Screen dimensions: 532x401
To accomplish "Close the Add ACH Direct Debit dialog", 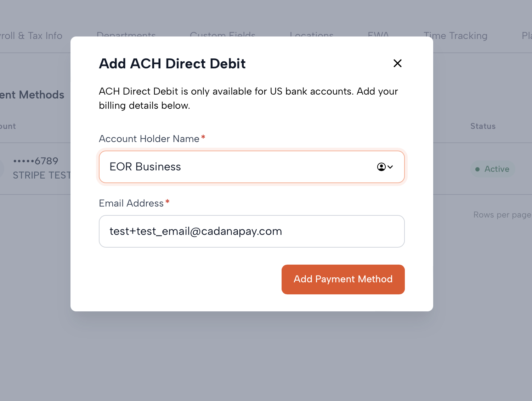I will coord(397,63).
